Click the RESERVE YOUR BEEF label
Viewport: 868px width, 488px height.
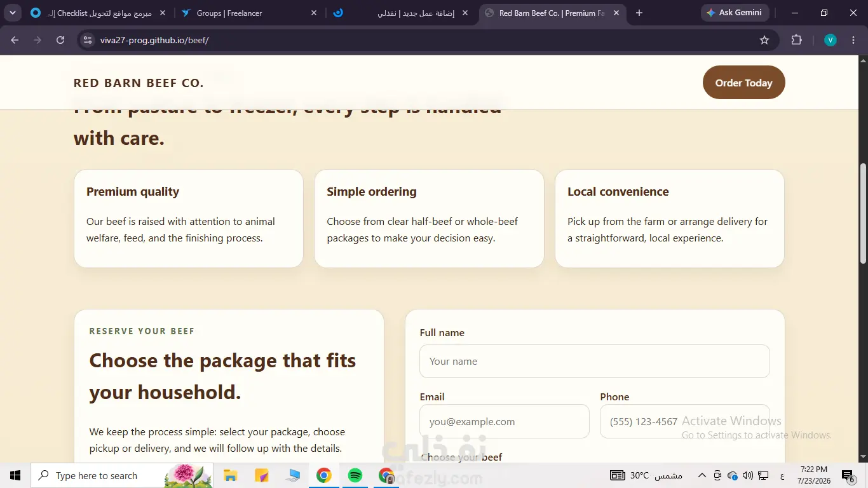coord(142,331)
